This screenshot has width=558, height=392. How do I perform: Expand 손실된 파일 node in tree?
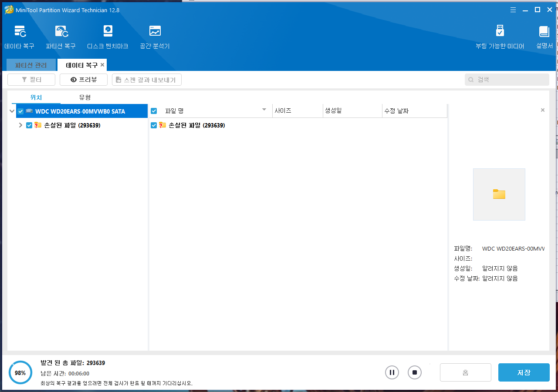[x=20, y=125]
